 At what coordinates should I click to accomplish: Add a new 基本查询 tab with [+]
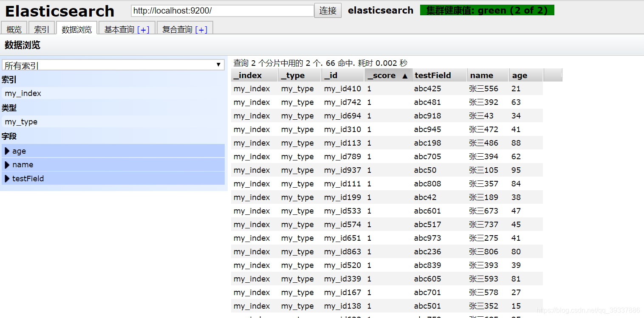(143, 30)
